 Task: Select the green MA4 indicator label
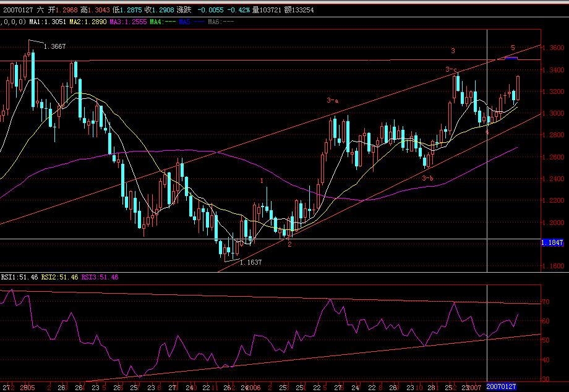(x=163, y=22)
